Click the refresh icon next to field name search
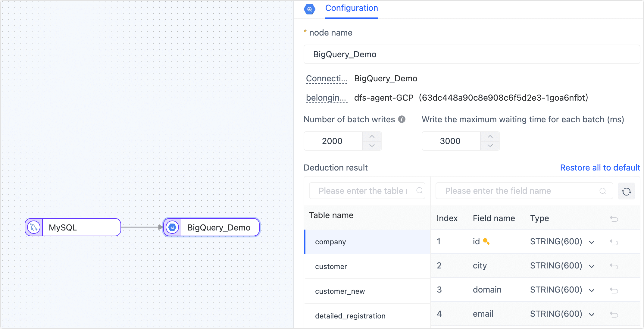 click(627, 191)
